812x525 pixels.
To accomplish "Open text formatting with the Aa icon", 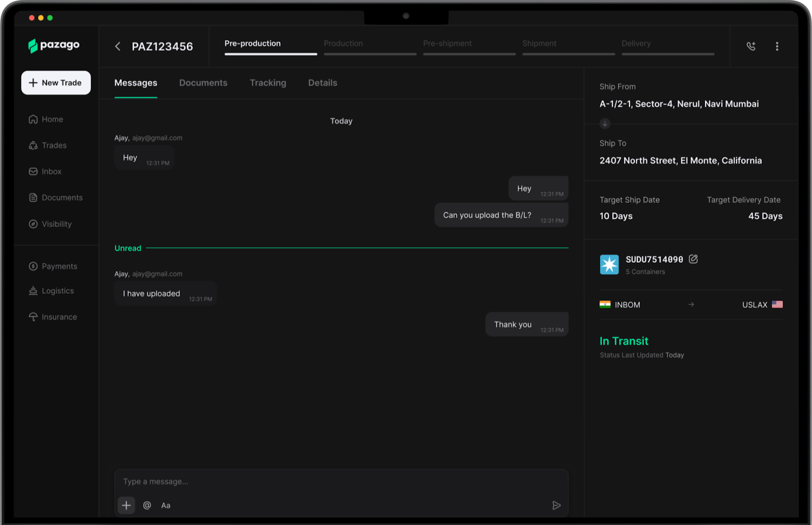I will 165,505.
